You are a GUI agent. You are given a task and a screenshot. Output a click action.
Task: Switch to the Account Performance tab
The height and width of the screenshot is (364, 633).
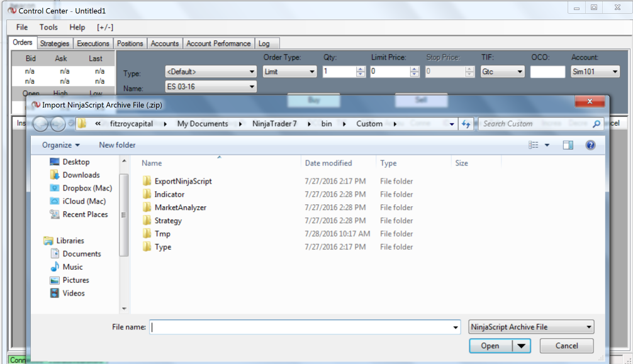[x=218, y=43]
